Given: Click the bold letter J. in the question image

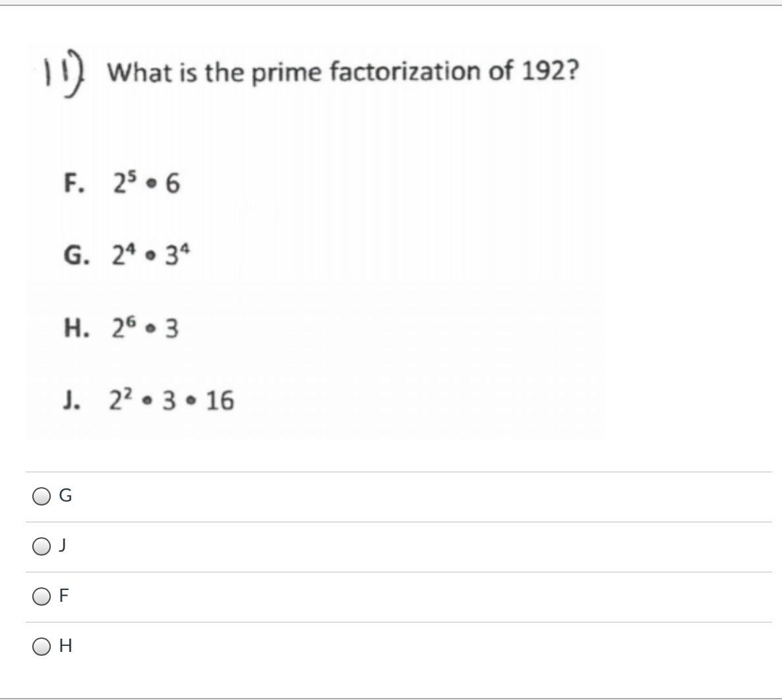Looking at the screenshot, I should pyautogui.click(x=72, y=400).
